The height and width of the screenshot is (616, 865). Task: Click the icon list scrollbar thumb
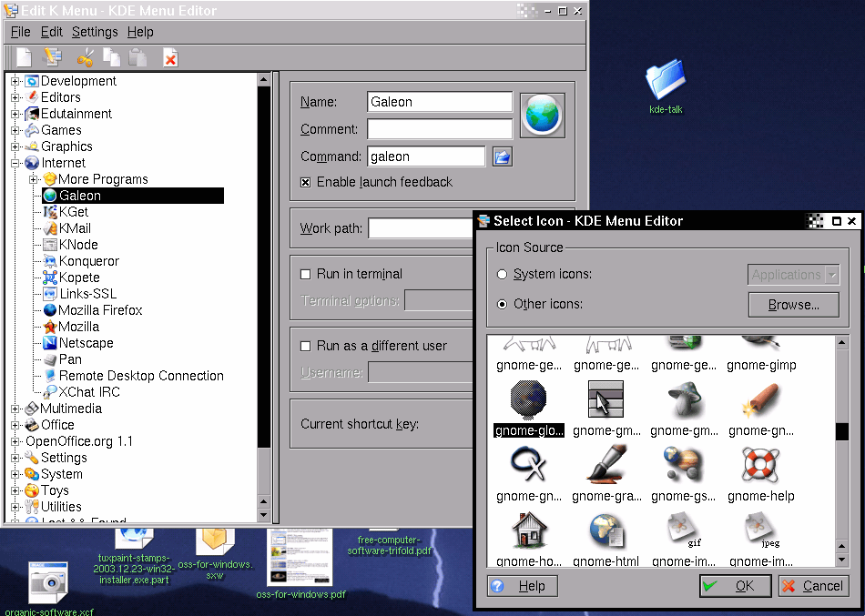click(842, 432)
